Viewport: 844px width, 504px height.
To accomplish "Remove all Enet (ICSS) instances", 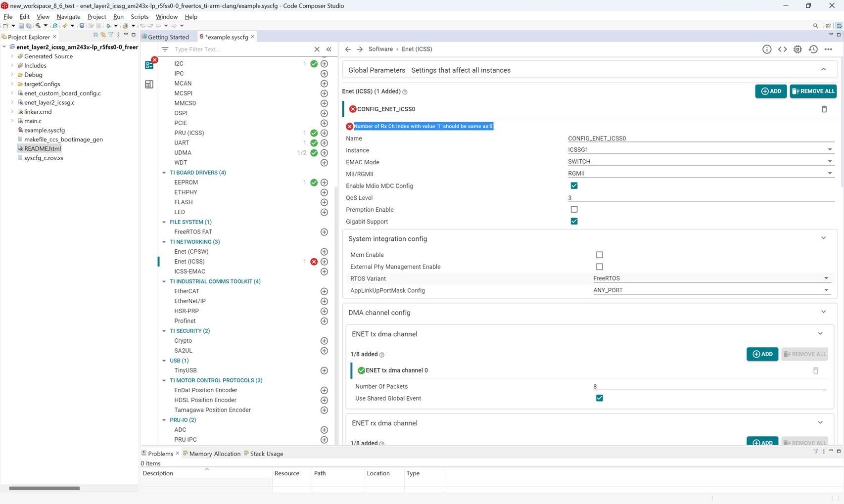I will tap(813, 91).
